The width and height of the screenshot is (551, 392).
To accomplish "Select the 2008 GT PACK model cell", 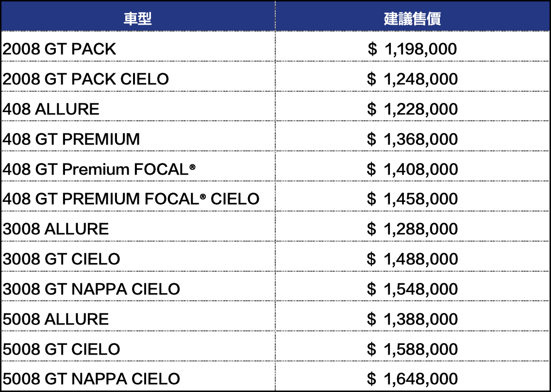I will coord(60,49).
